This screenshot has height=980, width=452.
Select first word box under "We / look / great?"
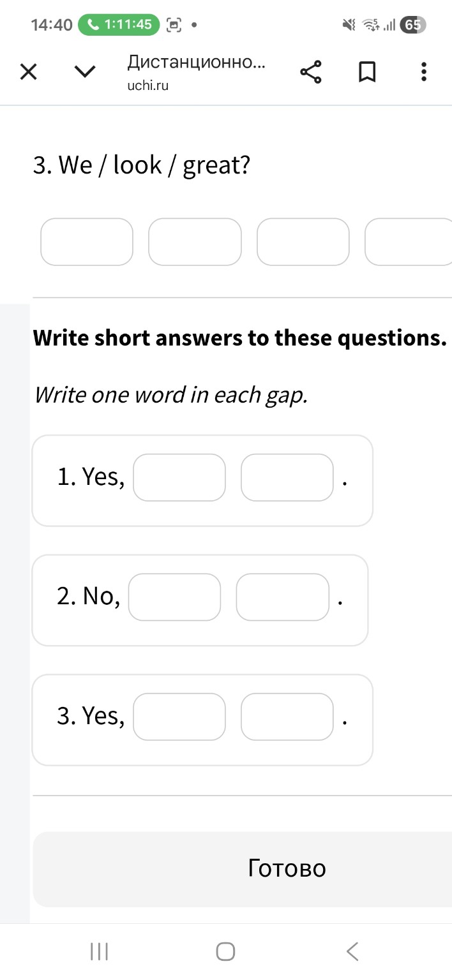(x=87, y=242)
